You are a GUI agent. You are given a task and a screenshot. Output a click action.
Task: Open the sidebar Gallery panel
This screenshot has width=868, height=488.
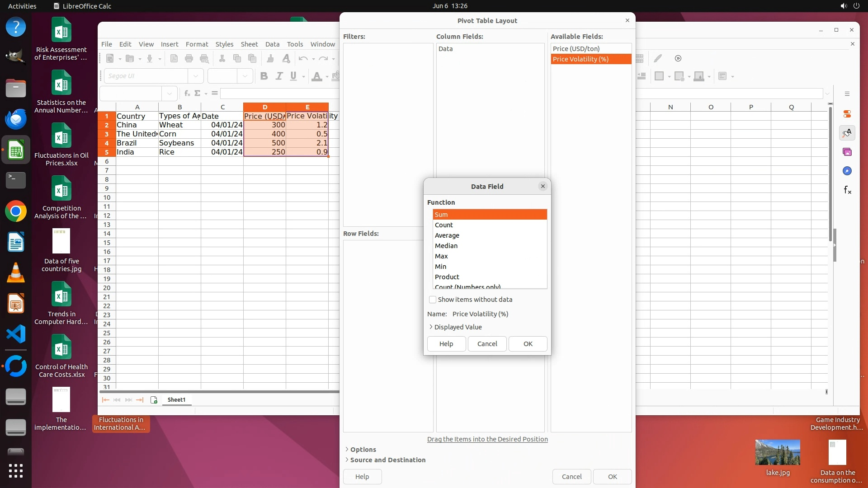tap(847, 152)
